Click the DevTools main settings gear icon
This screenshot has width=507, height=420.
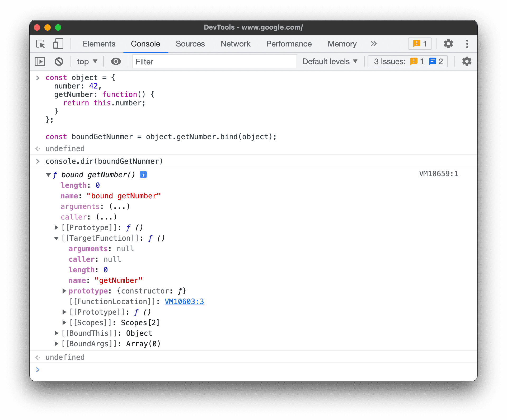(447, 44)
